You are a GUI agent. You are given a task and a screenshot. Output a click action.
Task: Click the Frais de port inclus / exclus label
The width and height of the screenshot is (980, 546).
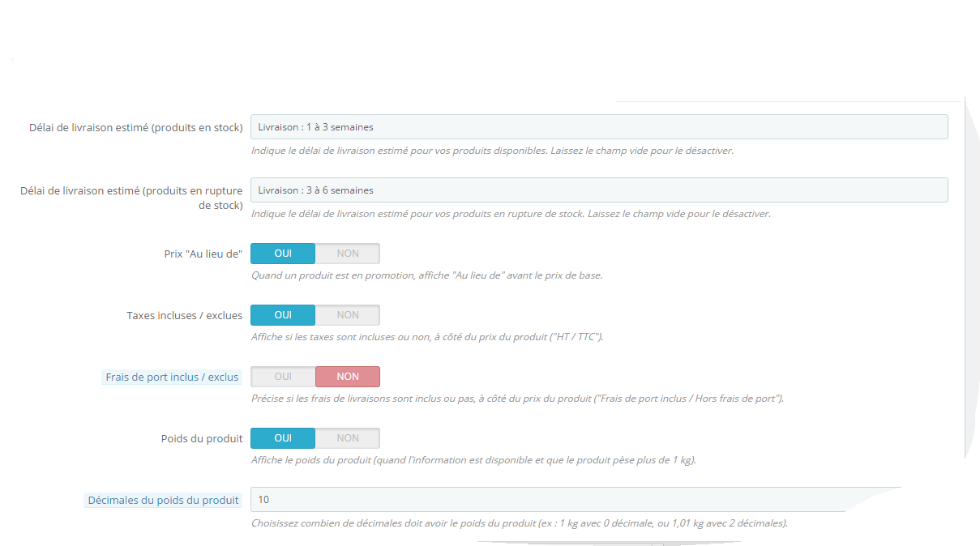(172, 378)
